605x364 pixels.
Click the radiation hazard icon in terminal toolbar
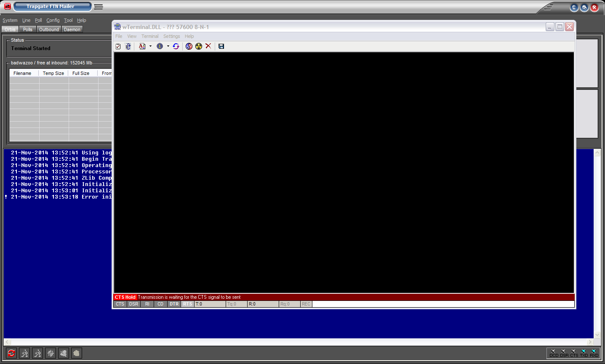click(x=198, y=46)
